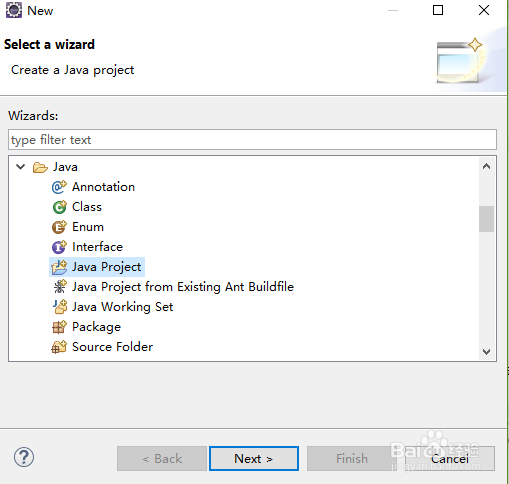Click the scroll up arrow in wizards list
The image size is (509, 484).
pyautogui.click(x=486, y=166)
